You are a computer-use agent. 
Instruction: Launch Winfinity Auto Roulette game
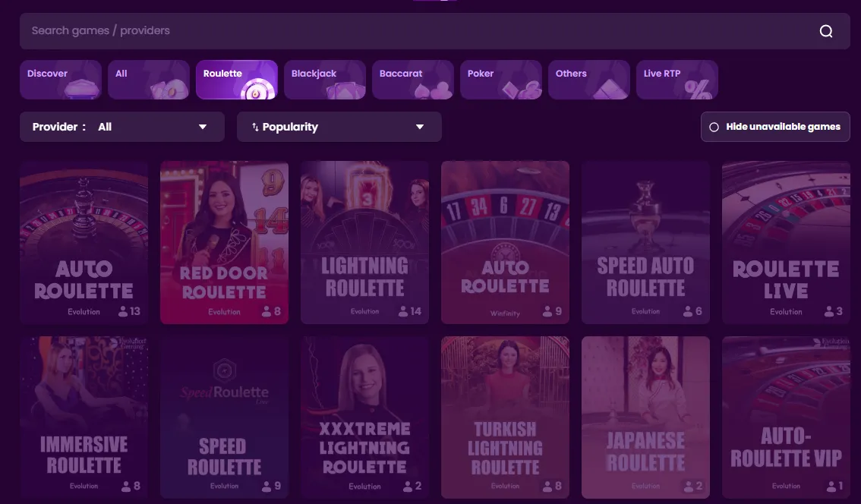coord(505,242)
